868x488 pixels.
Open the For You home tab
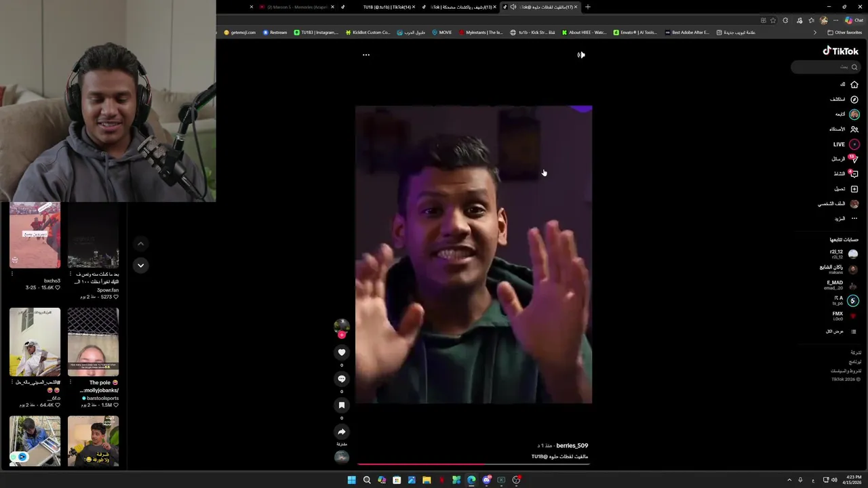click(849, 85)
